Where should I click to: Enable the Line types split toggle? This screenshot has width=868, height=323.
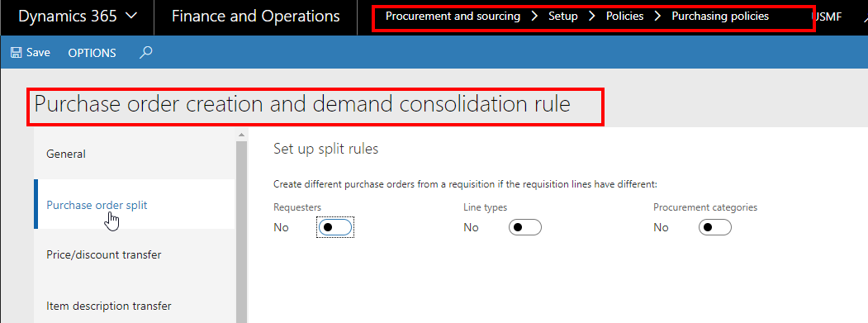tap(524, 227)
